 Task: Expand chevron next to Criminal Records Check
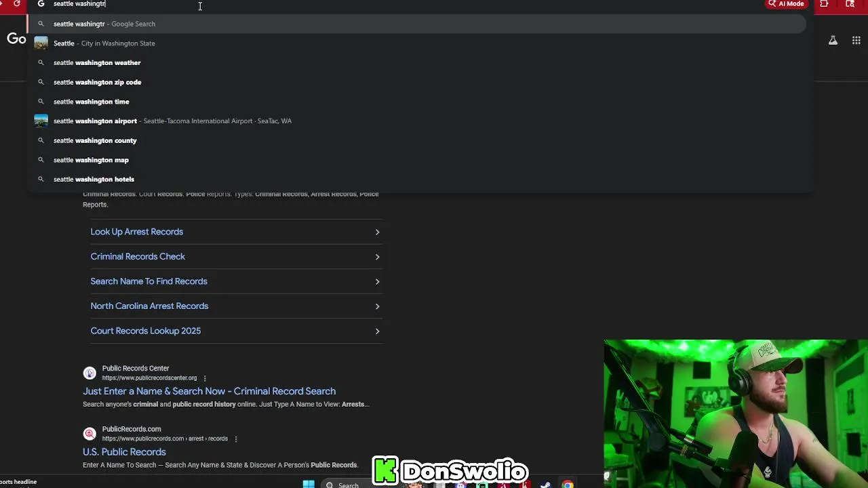[377, 257]
